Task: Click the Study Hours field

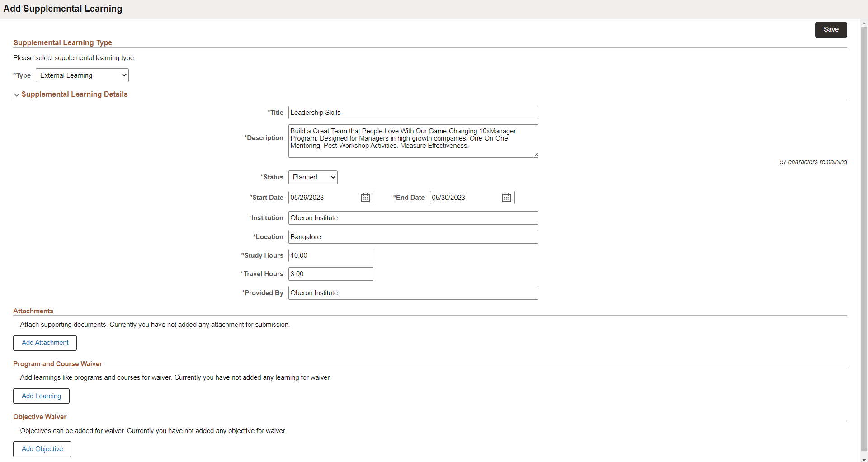Action: coord(331,255)
